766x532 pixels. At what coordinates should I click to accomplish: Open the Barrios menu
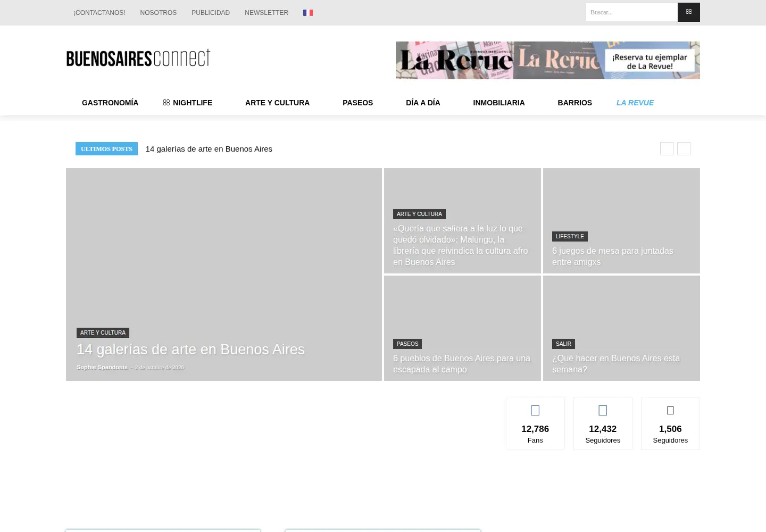click(x=574, y=103)
